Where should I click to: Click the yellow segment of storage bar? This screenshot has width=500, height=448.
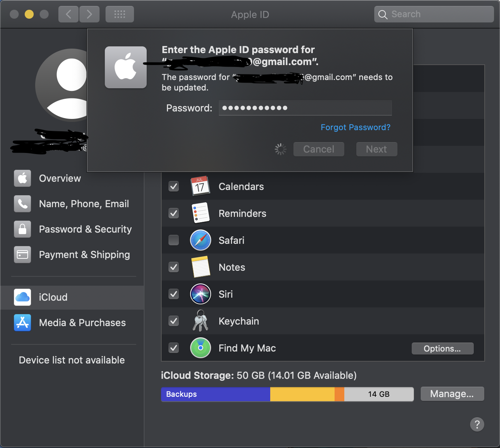(x=302, y=394)
